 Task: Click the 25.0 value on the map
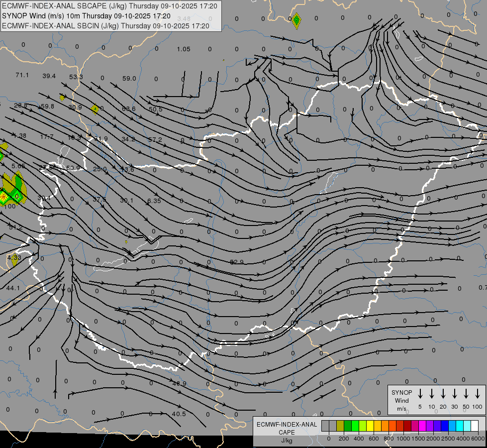100,169
